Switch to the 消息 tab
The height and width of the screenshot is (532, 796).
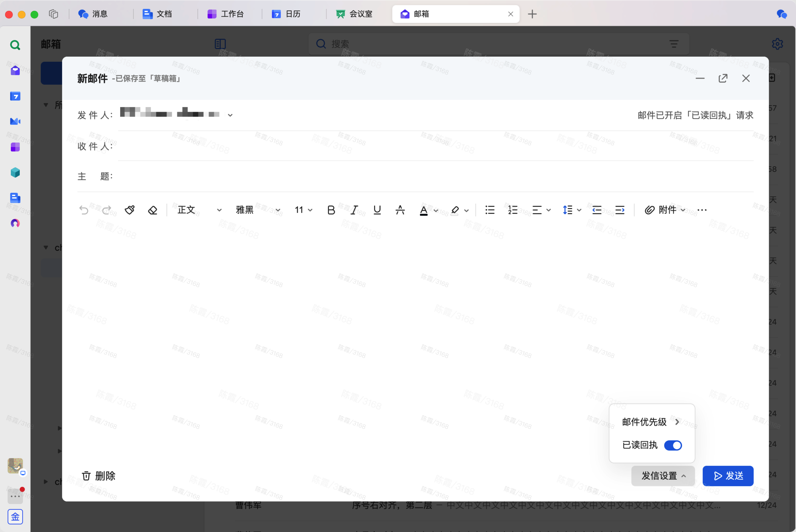[93, 14]
